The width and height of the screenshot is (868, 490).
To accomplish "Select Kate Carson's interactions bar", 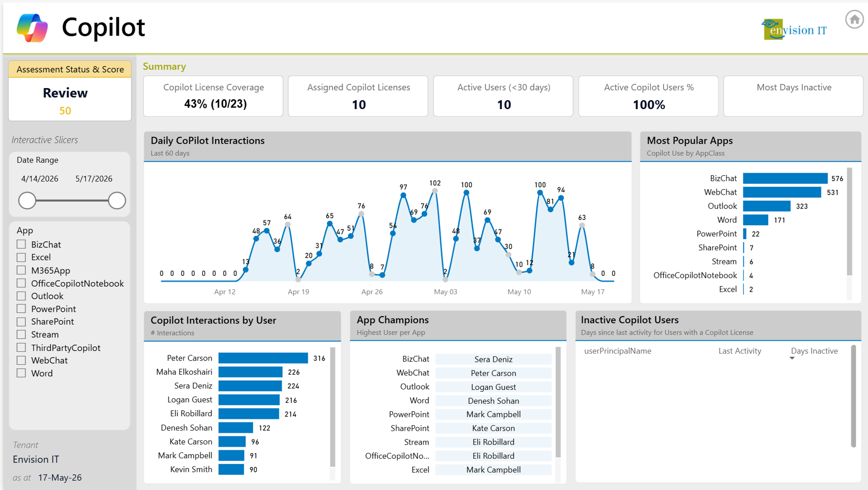I will [x=232, y=442].
